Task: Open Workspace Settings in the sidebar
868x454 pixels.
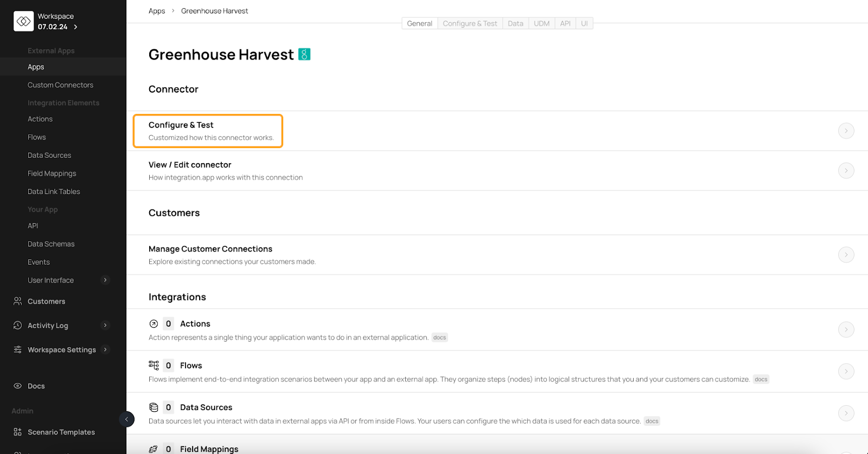Action: [x=63, y=349]
